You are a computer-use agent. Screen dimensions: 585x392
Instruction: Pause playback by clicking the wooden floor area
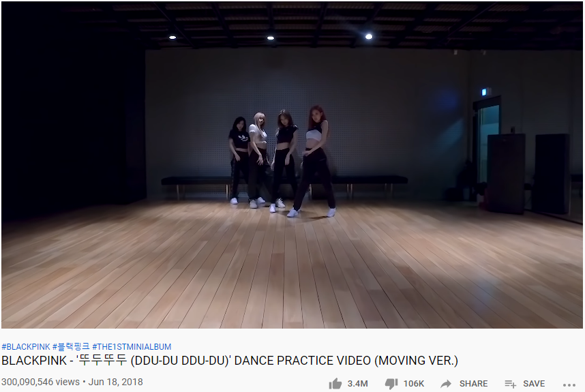point(292,269)
